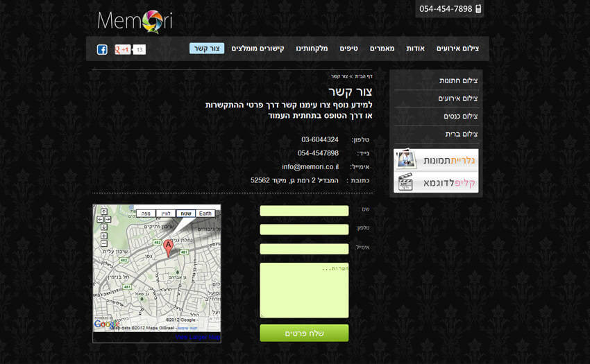Focus the הערות comments text area
Image resolution: width=590 pixels, height=364 pixels.
(x=304, y=290)
